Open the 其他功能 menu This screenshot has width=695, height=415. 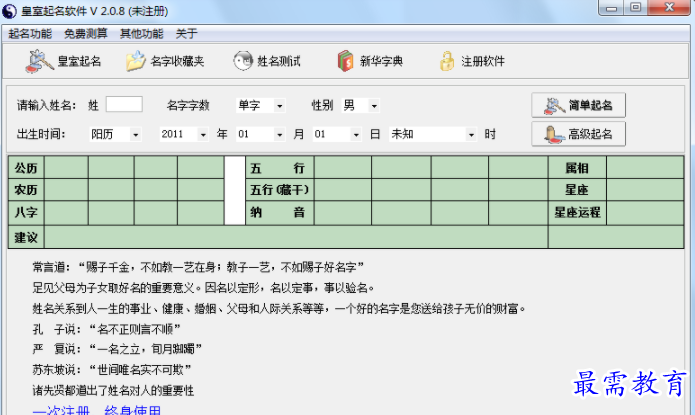click(142, 34)
